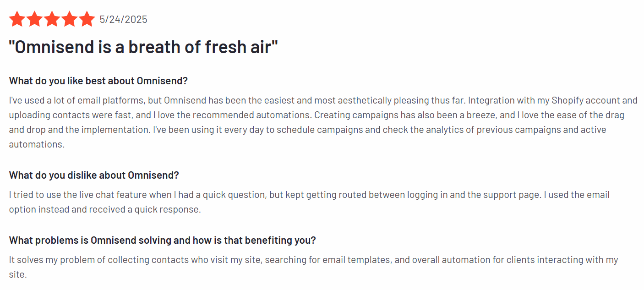The width and height of the screenshot is (644, 290).
Task: Click the first rating star
Action: [x=17, y=20]
